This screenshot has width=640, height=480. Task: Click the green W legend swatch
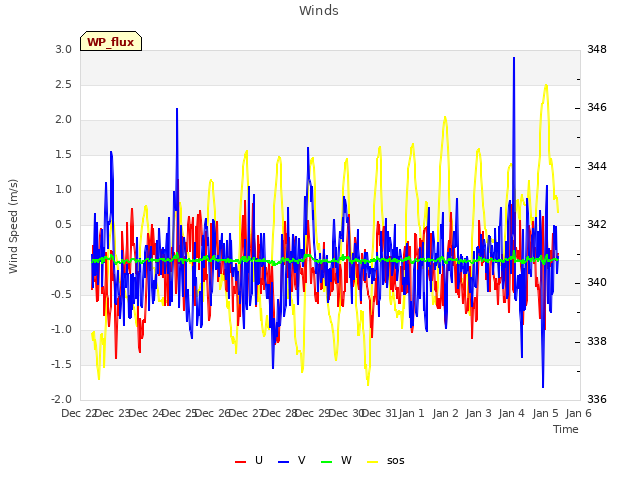327,462
